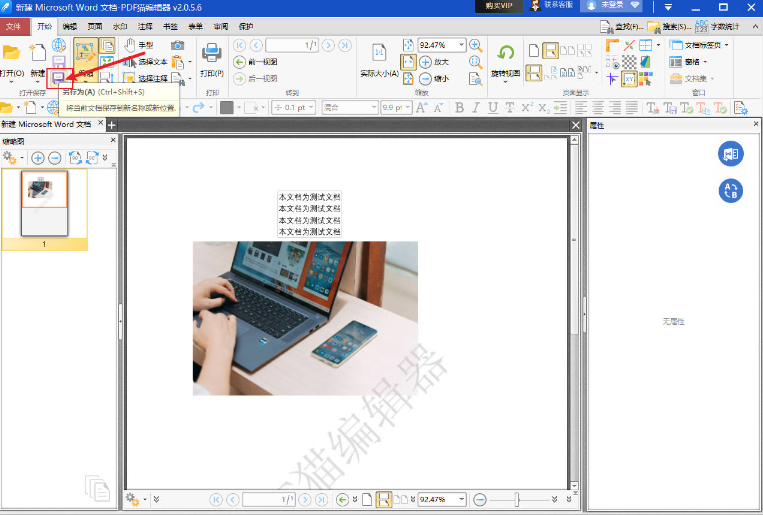
Task: Click the not-logged-in account button
Action: 613,5
